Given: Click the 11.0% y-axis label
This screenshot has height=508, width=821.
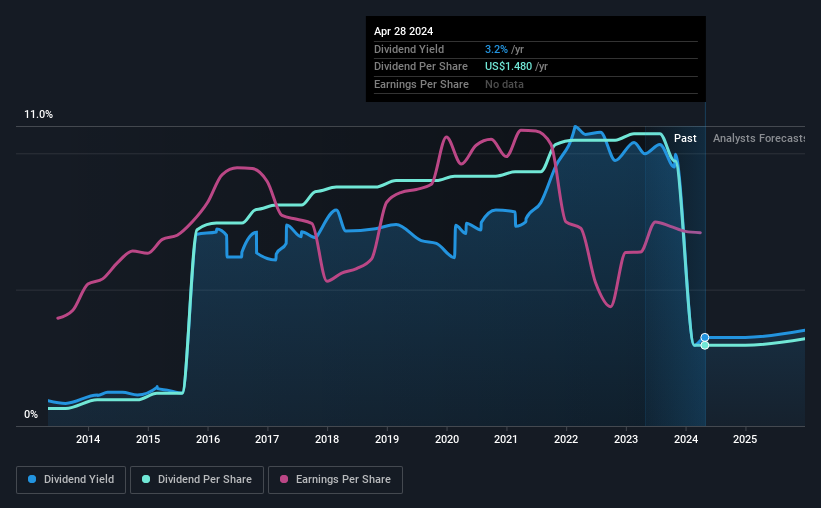Looking at the screenshot, I should pyautogui.click(x=39, y=115).
